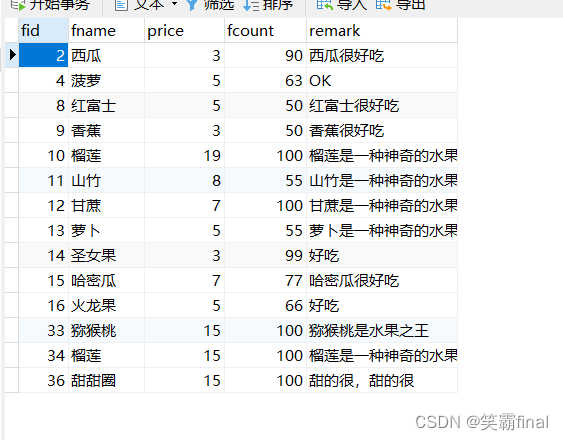Select the fname cell 圣女果
Image resolution: width=563 pixels, height=440 pixels.
(106, 255)
